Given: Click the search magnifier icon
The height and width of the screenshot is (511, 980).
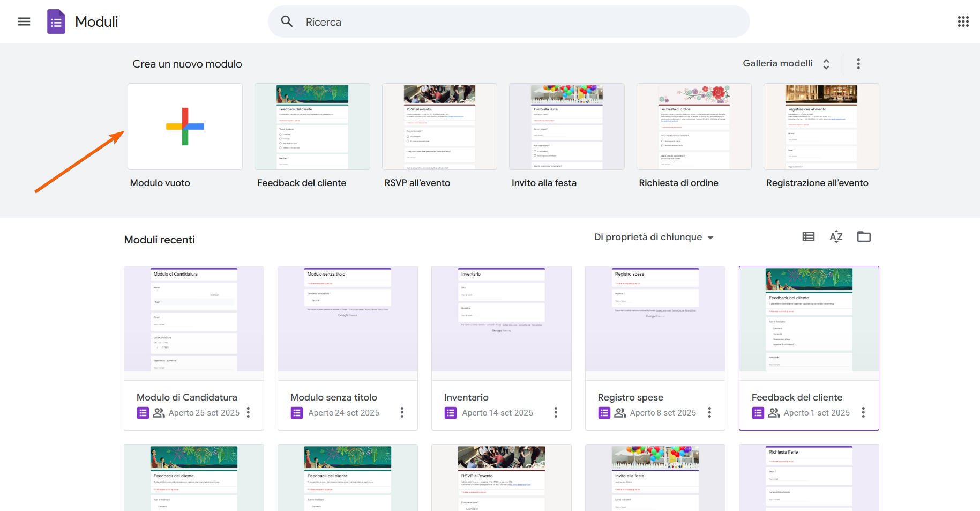Looking at the screenshot, I should [287, 21].
